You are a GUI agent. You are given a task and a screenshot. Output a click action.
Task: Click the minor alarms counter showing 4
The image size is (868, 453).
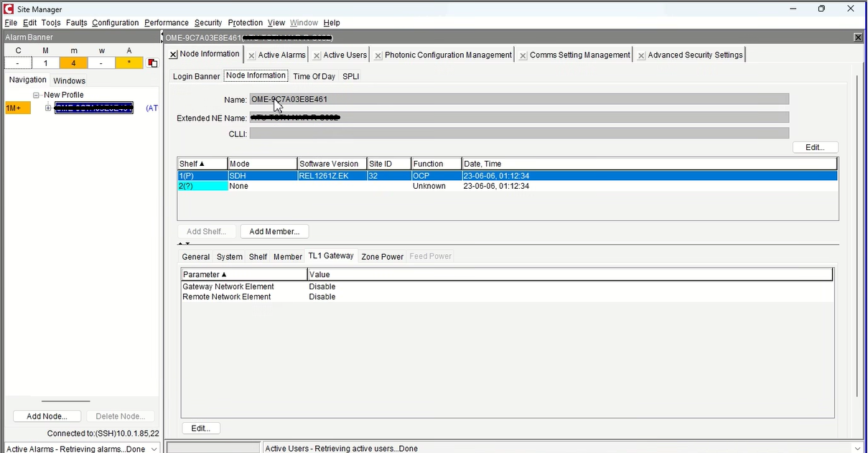pos(73,62)
